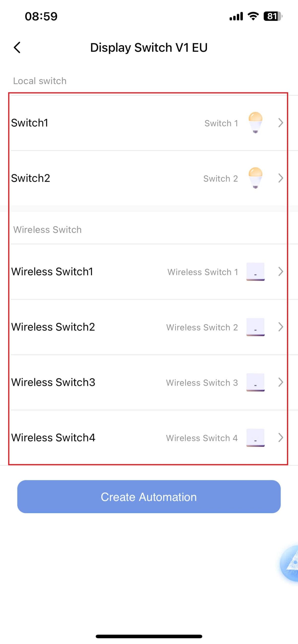Tap the light bulb icon for Switch2
Image resolution: width=298 pixels, height=644 pixels.
pyautogui.click(x=255, y=178)
